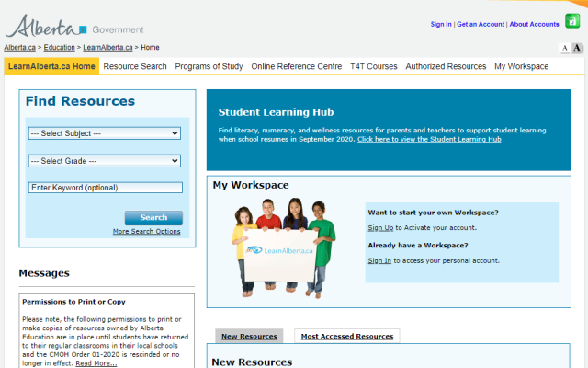
Task: Open Programs of Study menu item
Action: click(x=209, y=66)
